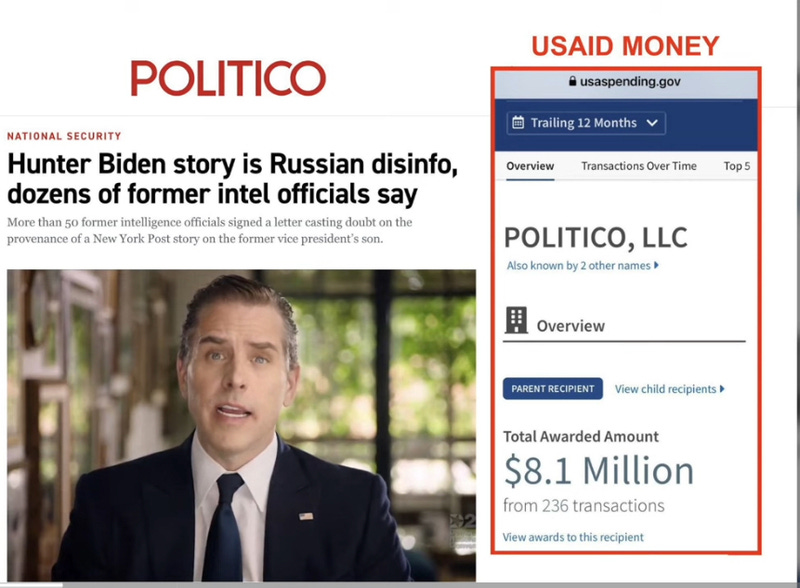
Task: Open the Trailing 12 Months dropdown
Action: pyautogui.click(x=586, y=123)
